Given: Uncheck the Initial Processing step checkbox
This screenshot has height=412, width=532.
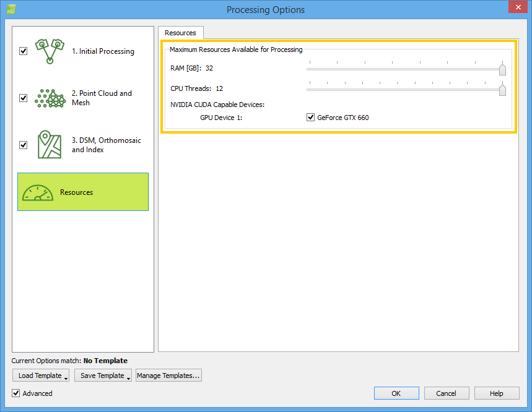Looking at the screenshot, I should point(24,51).
